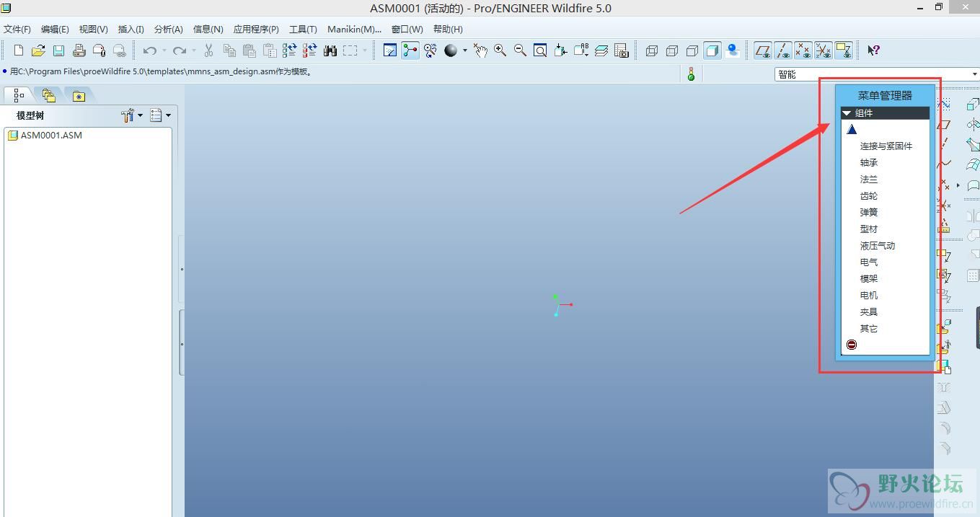The height and width of the screenshot is (517, 980).
Task: Expand the undo history dropdown arrow
Action: pyautogui.click(x=164, y=50)
